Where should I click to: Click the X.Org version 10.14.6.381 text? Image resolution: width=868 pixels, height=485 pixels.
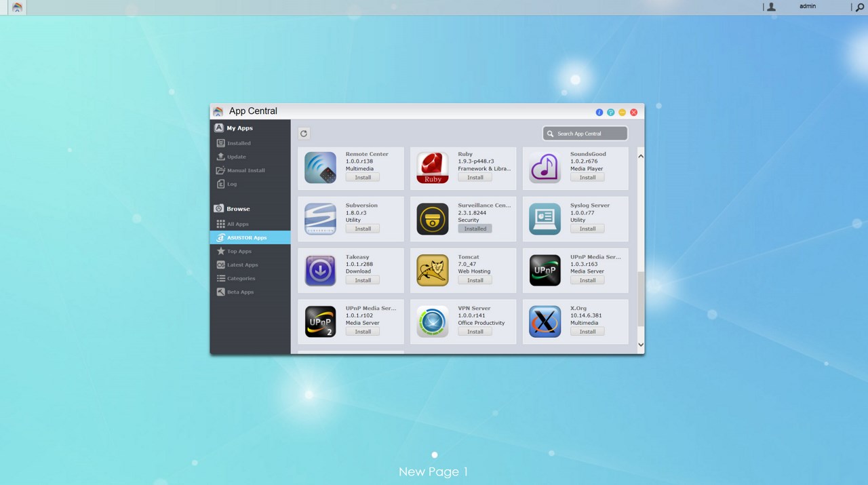586,315
